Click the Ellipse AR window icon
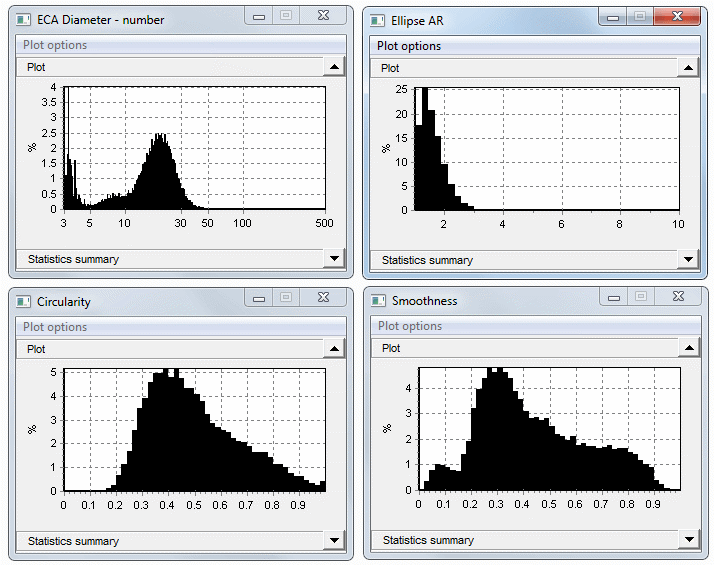The height and width of the screenshot is (565, 714). 377,20
